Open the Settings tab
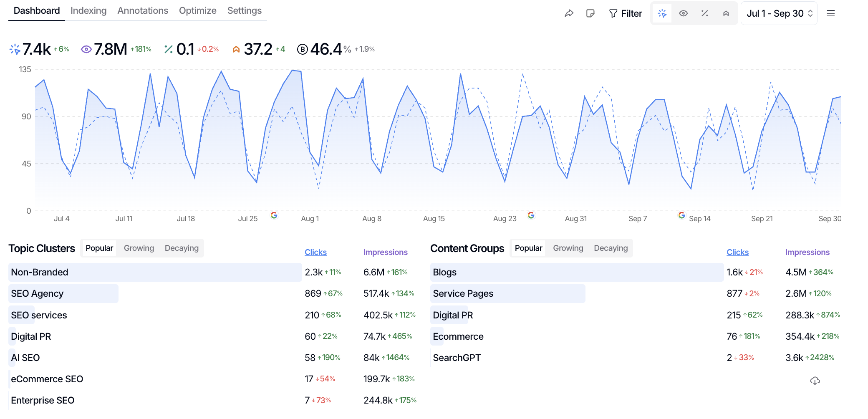Image resolution: width=868 pixels, height=419 pixels. [x=244, y=10]
